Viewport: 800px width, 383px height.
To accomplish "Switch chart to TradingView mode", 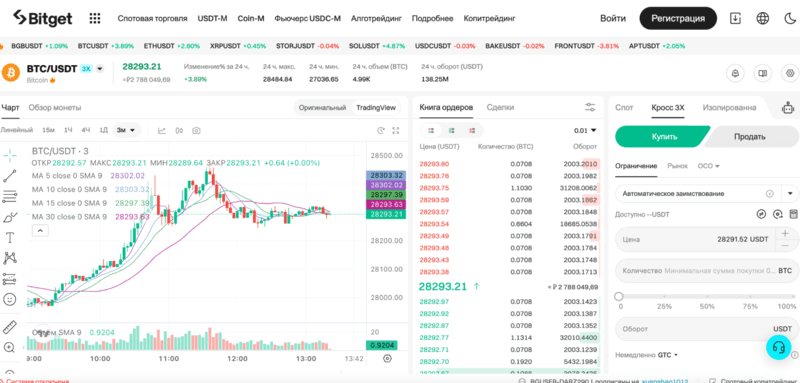I will (x=376, y=108).
